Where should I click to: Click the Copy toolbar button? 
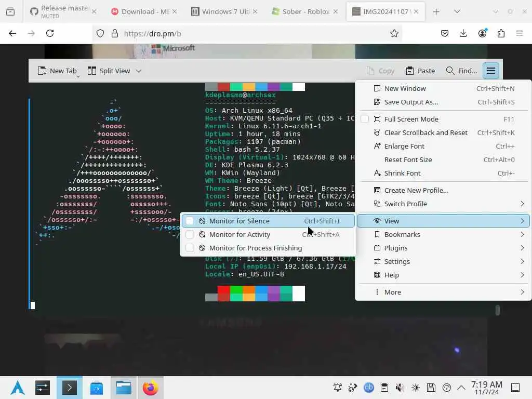(381, 71)
